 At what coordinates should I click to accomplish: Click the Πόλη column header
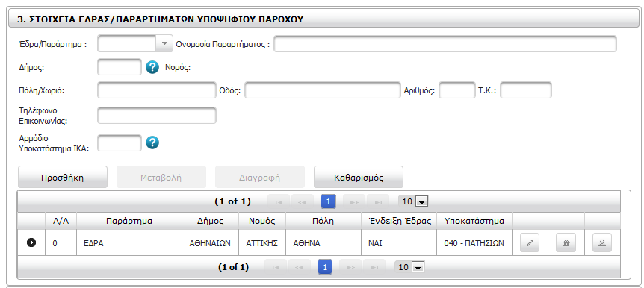323,221
